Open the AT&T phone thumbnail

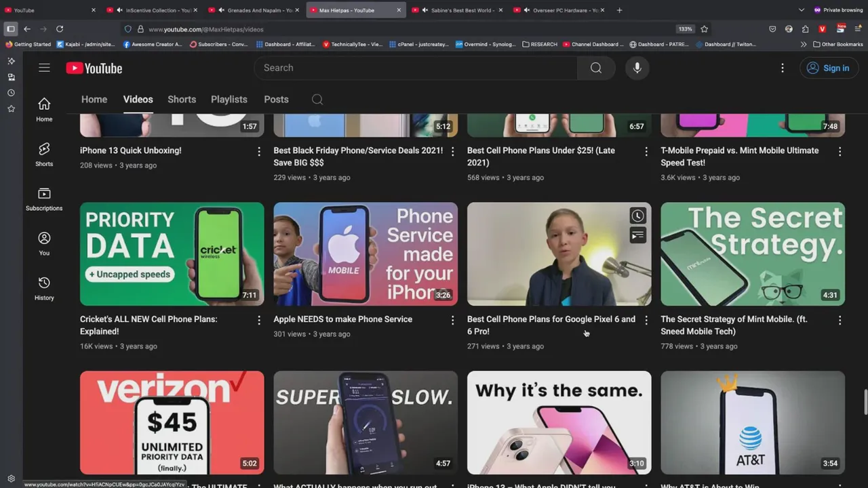(753, 423)
